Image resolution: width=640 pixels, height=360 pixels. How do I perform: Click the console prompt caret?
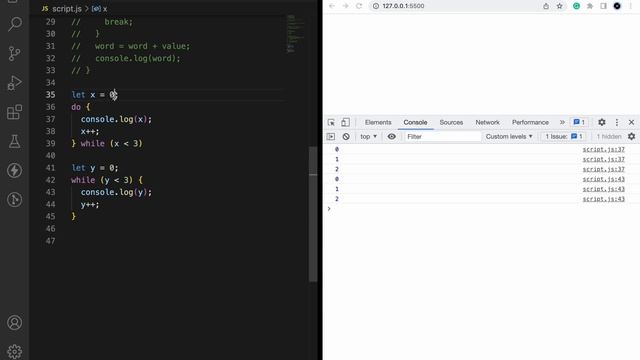(329, 209)
